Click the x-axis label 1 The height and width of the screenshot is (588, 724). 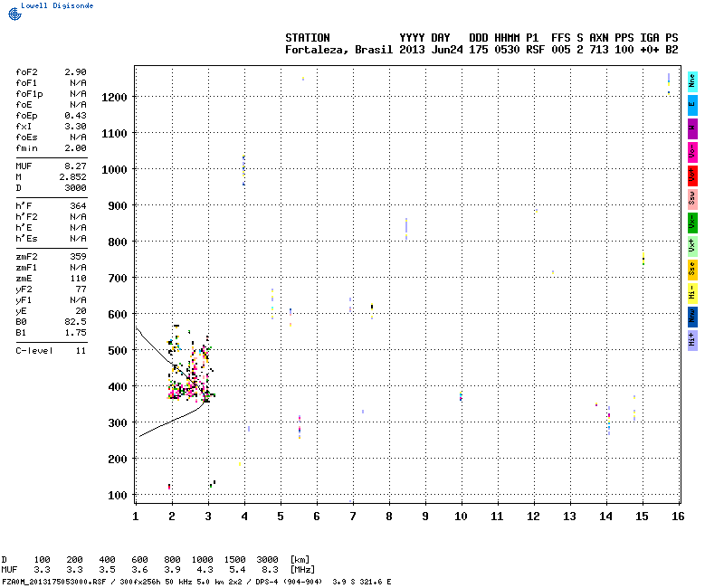[x=135, y=517]
